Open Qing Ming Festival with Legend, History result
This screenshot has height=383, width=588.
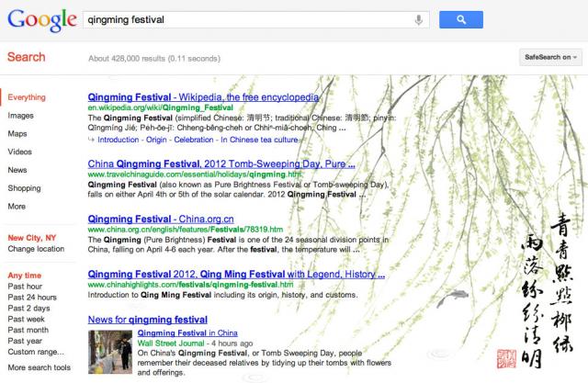pyautogui.click(x=236, y=275)
